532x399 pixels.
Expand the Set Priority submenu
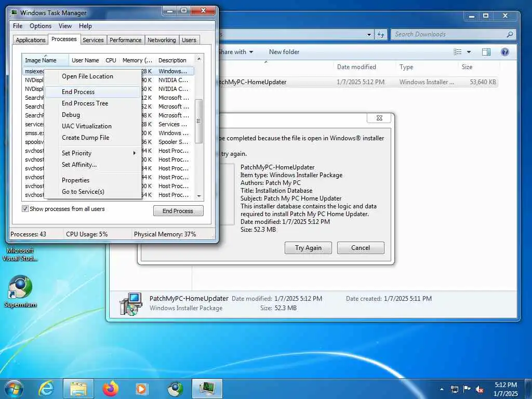tap(135, 153)
